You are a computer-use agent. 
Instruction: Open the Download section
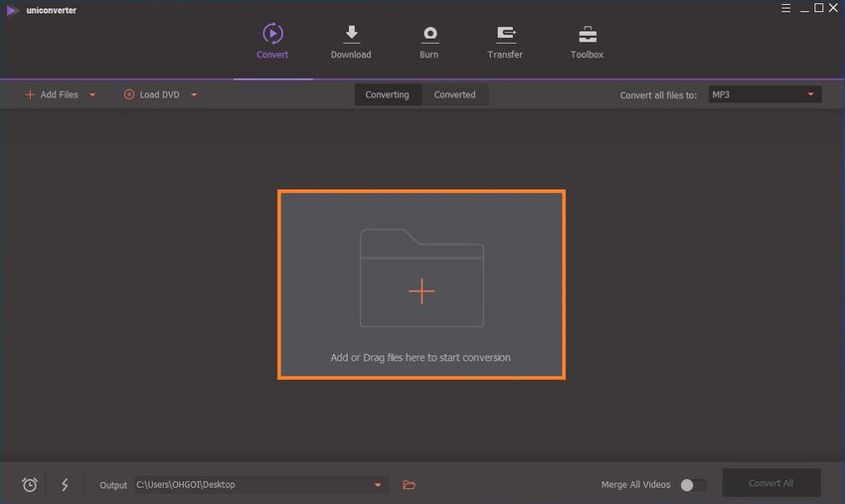[x=351, y=42]
